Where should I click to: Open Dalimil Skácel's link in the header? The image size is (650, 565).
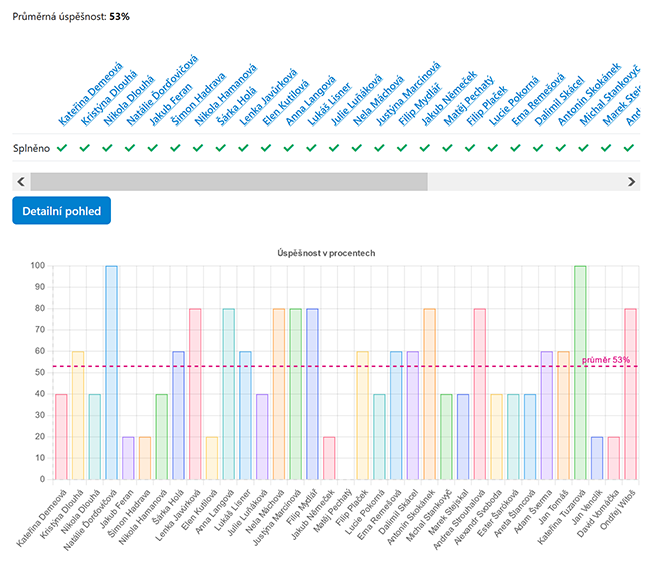pyautogui.click(x=559, y=99)
